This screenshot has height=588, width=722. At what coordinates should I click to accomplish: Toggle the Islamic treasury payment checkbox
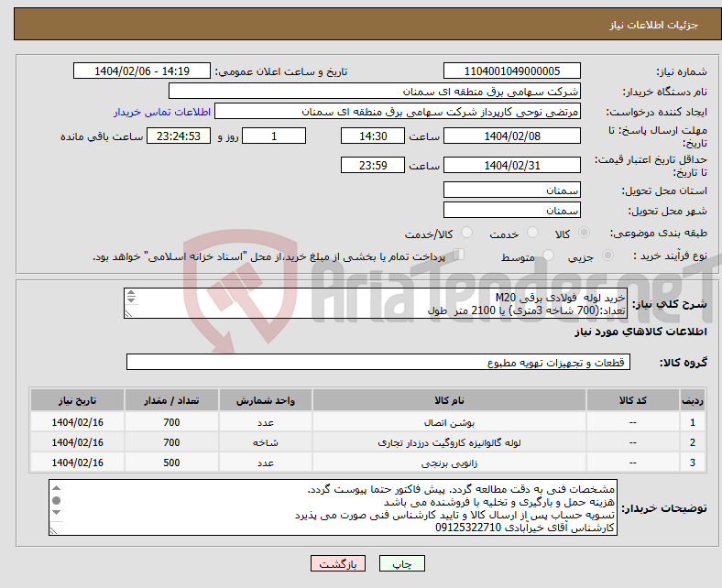[x=459, y=255]
